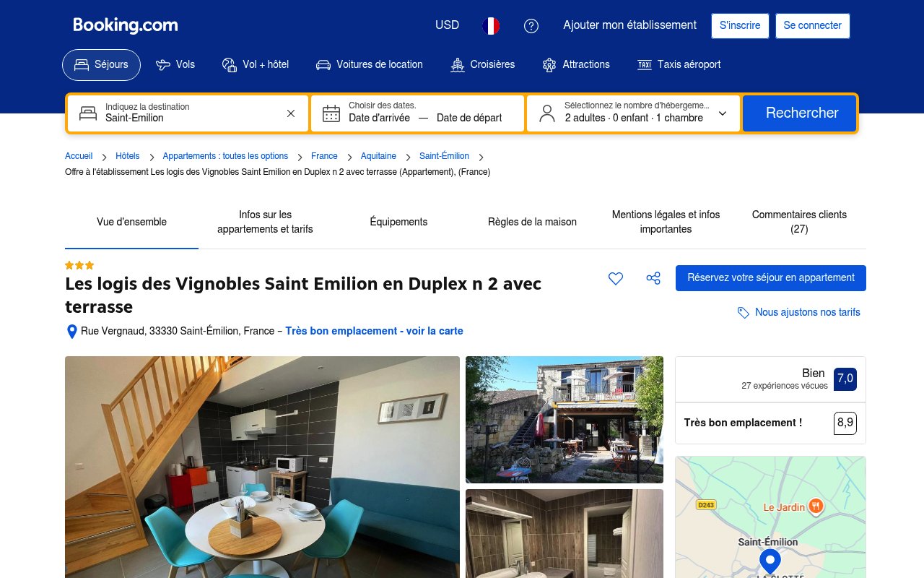Switch to Mentions légales et infos importantes
Screen dimensions: 924x578
666,222
